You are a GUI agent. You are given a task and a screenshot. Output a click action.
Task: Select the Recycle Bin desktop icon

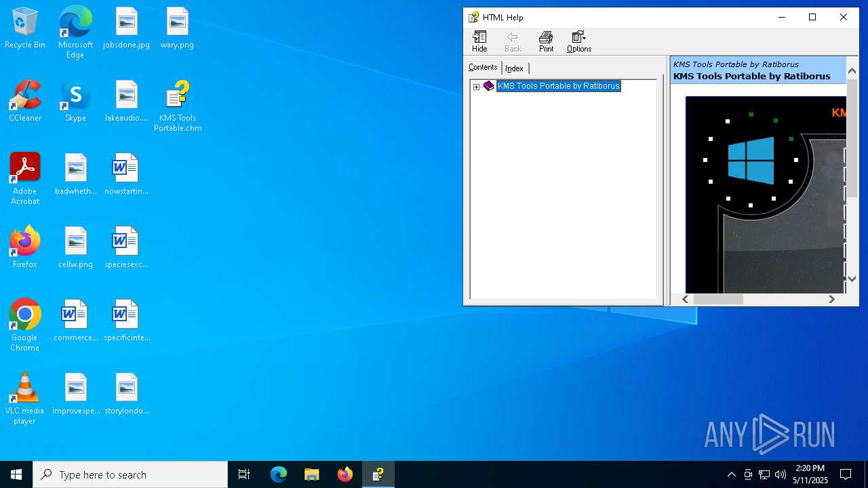tap(25, 28)
